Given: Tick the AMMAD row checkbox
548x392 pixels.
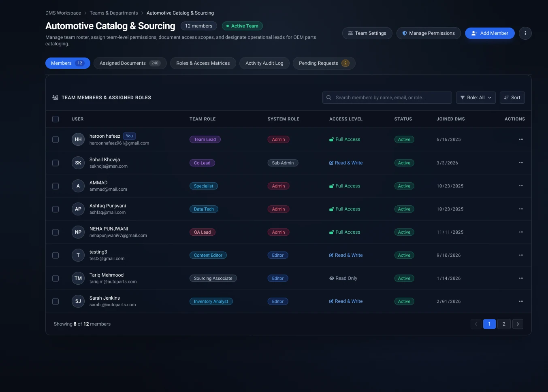Looking at the screenshot, I should click(x=55, y=186).
